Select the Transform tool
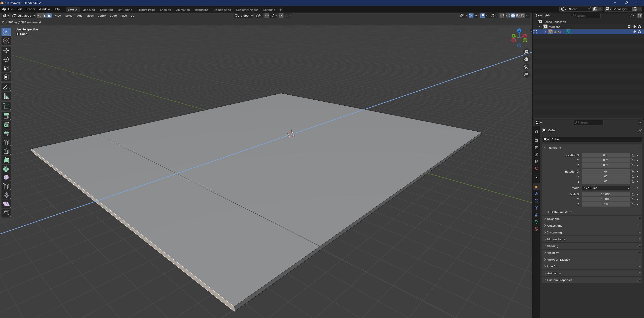644x318 pixels. 6,77
